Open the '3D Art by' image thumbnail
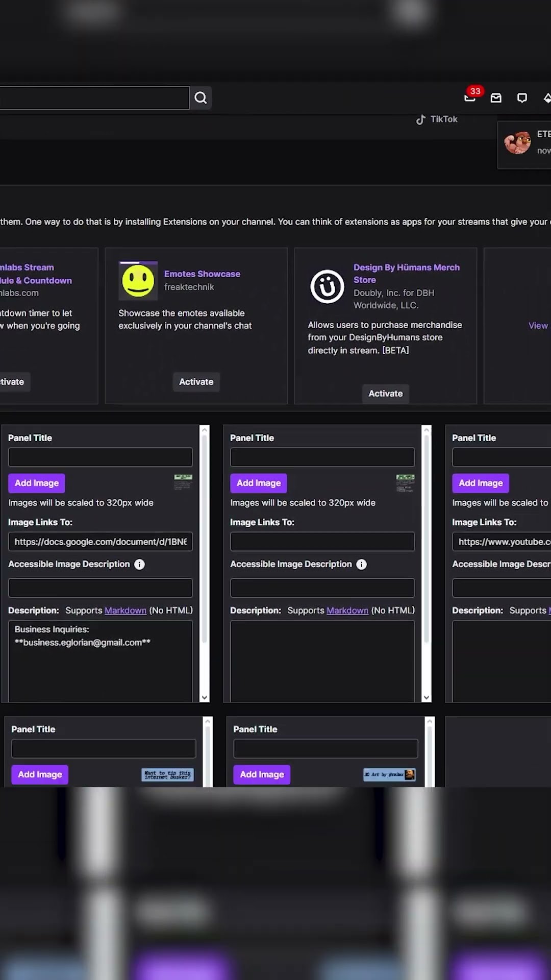551x980 pixels. pos(389,774)
